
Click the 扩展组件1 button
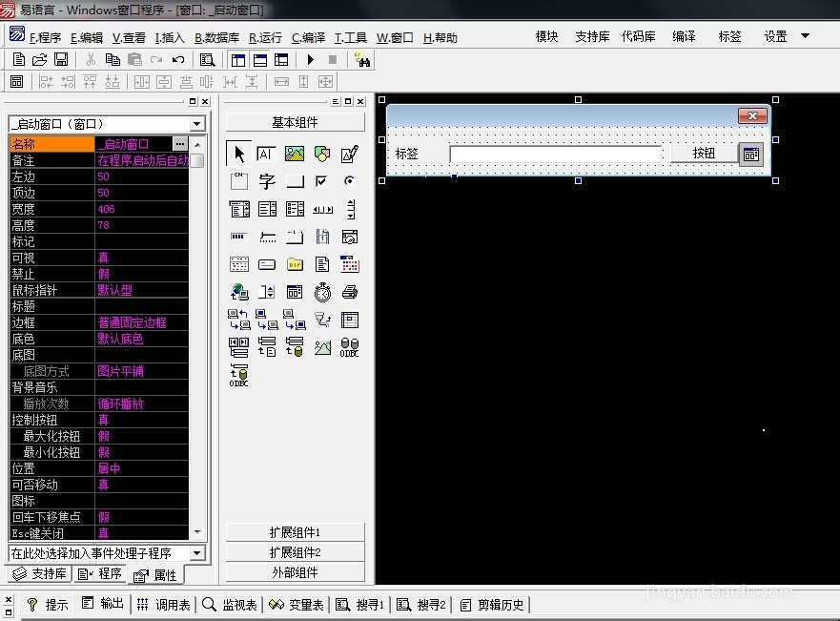tap(295, 532)
